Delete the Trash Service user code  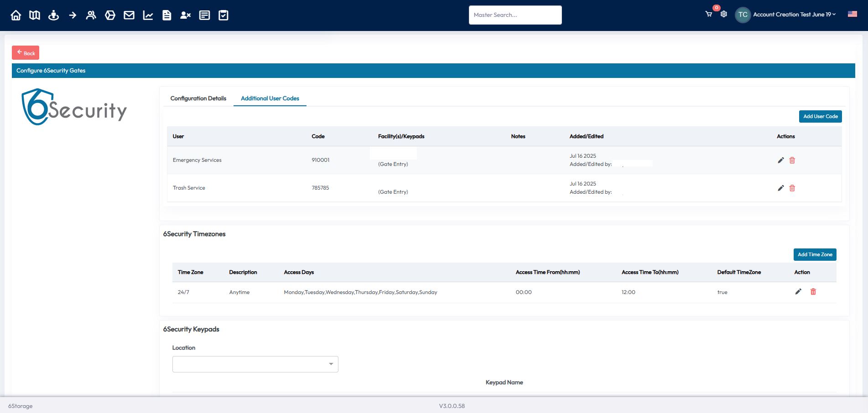[792, 188]
